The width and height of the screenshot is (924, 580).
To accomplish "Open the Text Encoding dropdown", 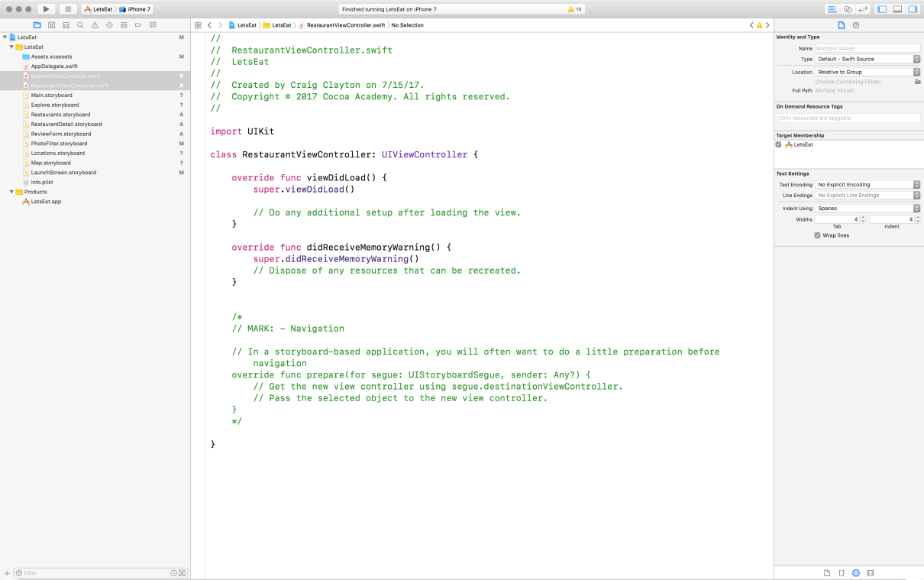I will click(867, 184).
